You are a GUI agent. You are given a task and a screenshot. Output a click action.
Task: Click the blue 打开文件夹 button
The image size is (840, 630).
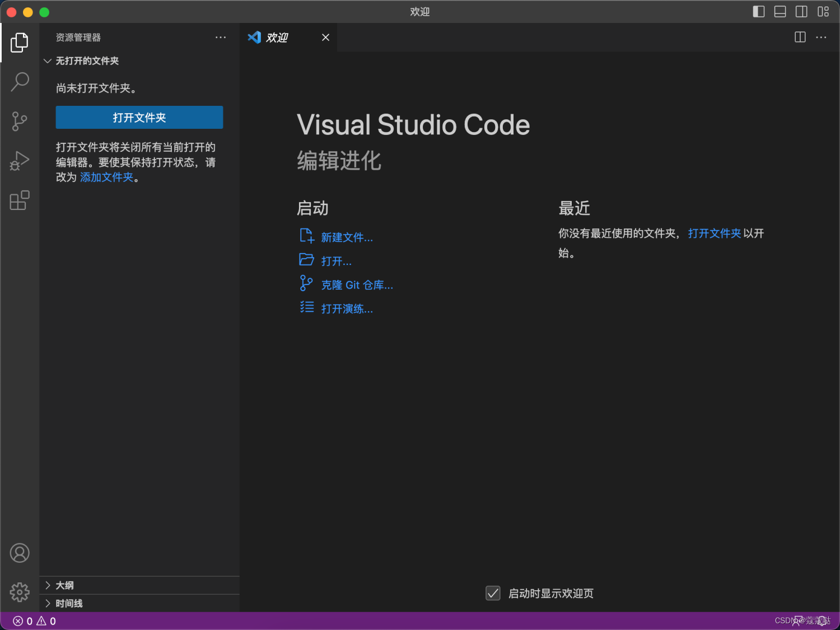click(139, 118)
